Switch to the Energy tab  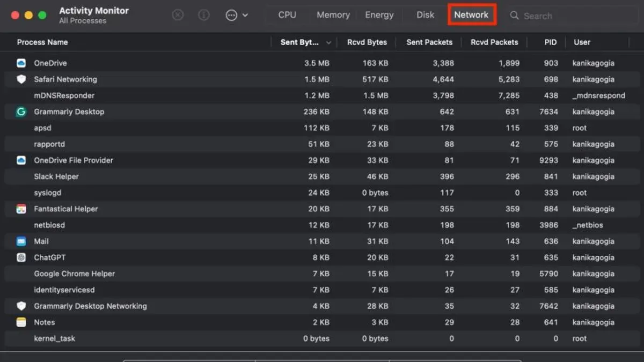(x=379, y=15)
